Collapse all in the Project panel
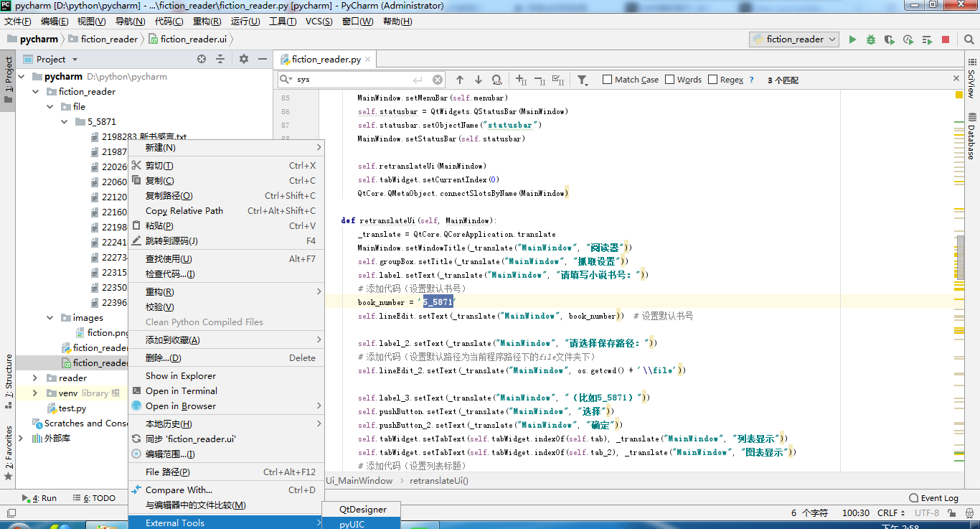The width and height of the screenshot is (980, 529). 220,59
